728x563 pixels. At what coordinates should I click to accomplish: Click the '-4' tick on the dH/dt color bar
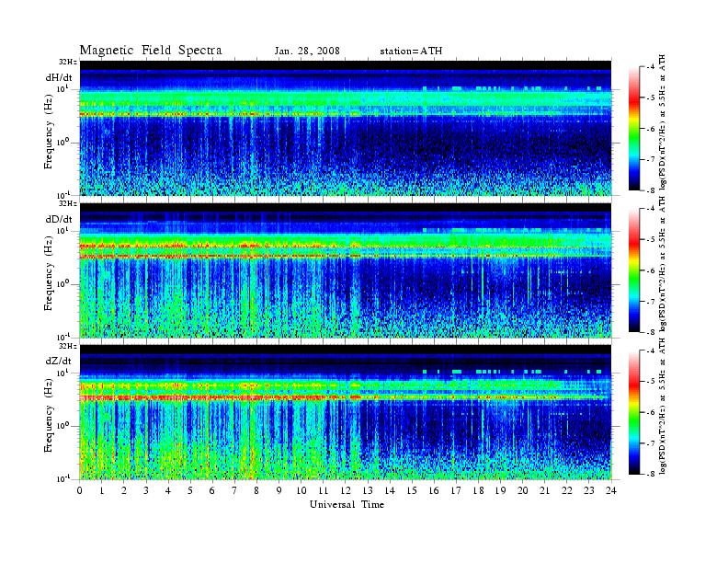(651, 67)
